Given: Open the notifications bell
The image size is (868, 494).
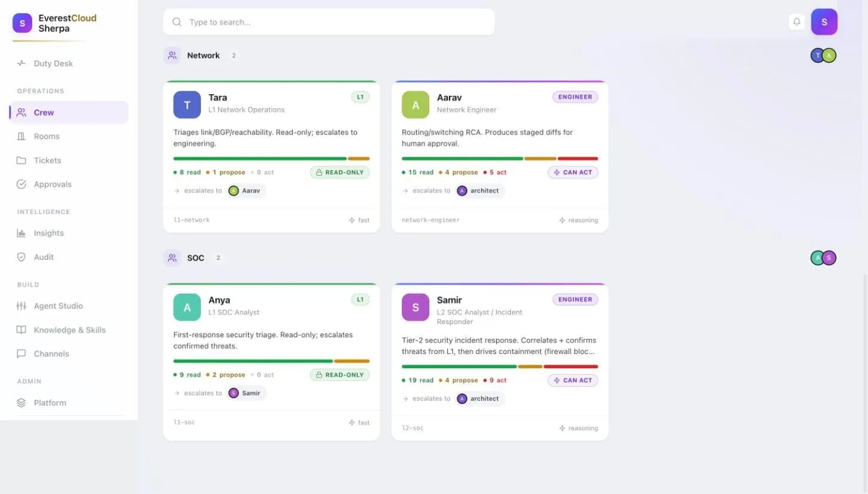Looking at the screenshot, I should point(796,22).
